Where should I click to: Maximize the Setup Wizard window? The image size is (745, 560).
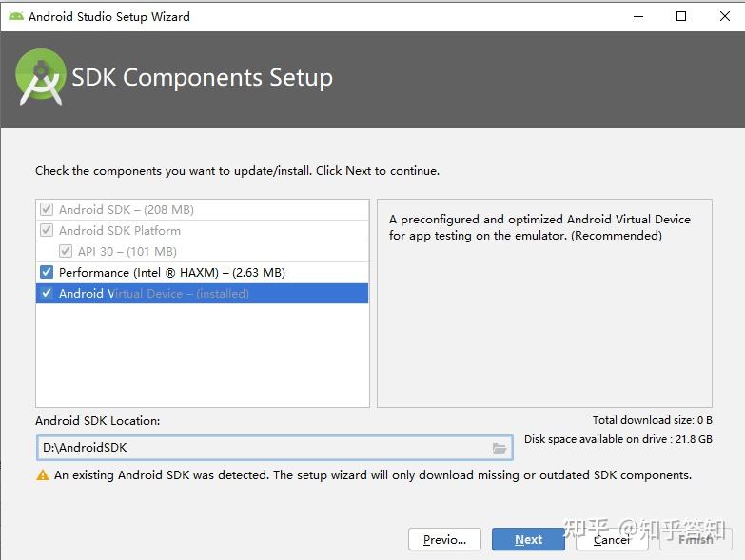pyautogui.click(x=681, y=16)
